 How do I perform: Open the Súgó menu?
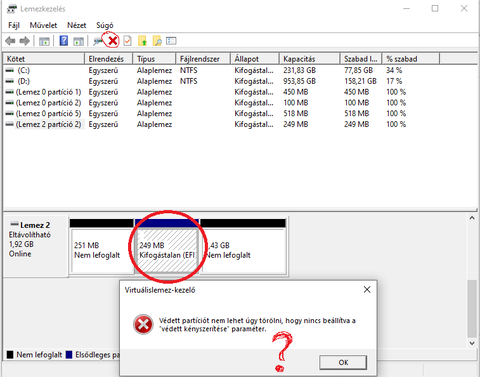click(105, 25)
